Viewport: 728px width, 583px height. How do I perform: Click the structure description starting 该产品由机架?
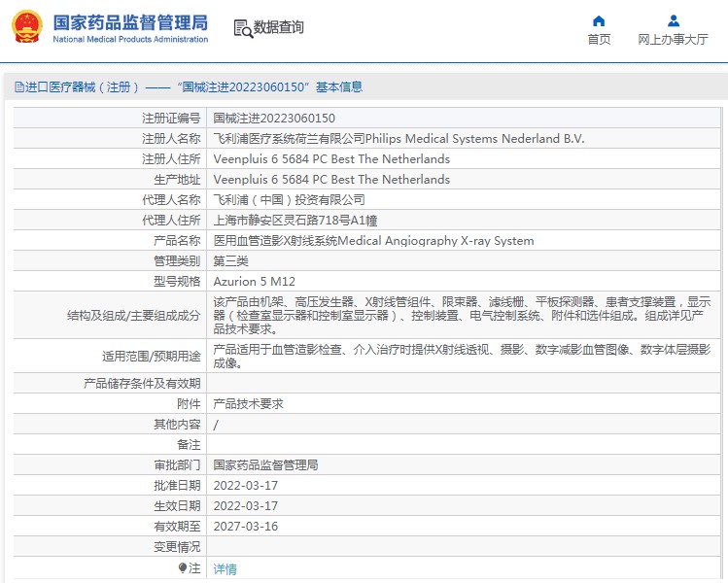click(462, 316)
